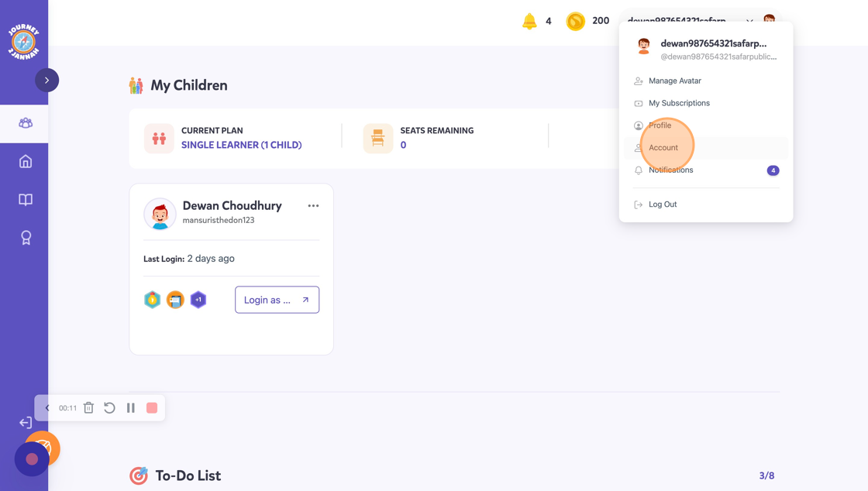The height and width of the screenshot is (491, 868).
Task: Click the gold coin balance icon
Action: (575, 21)
